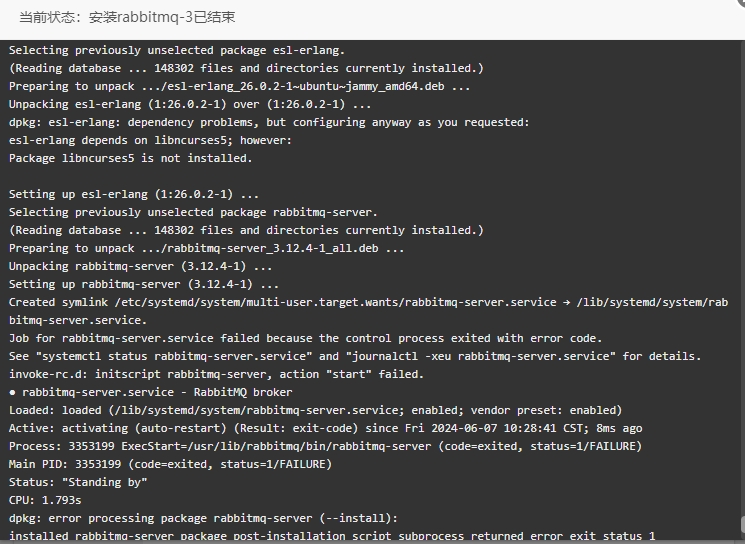Viewport: 745px width, 544px height.
Task: Click the log scrollbar thumb
Action: (743, 524)
